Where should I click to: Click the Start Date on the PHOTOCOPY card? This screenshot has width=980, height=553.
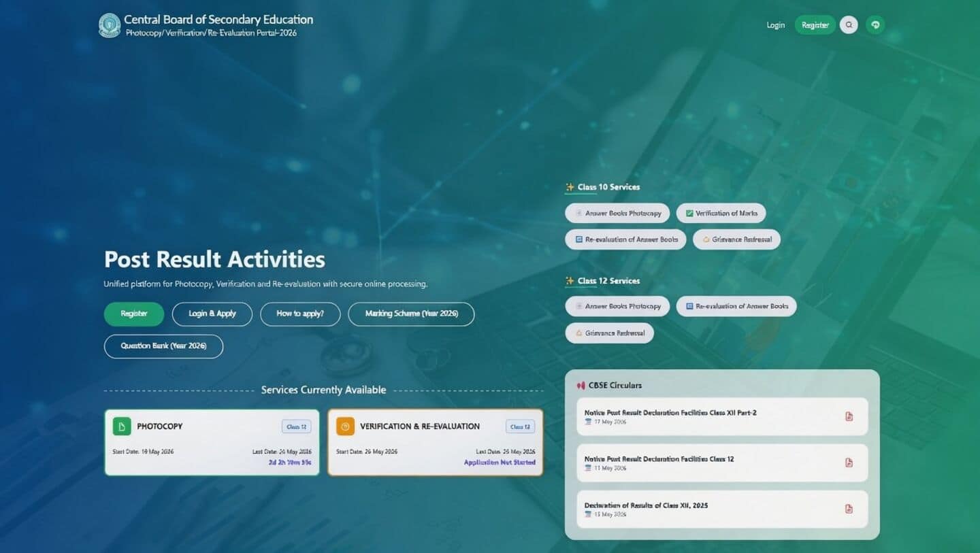pyautogui.click(x=143, y=452)
